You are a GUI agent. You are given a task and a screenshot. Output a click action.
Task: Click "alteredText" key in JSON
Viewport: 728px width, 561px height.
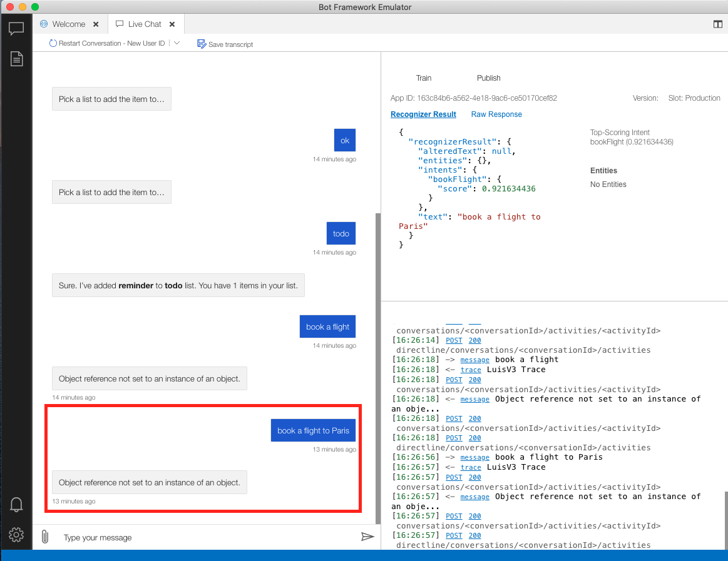tap(450, 151)
